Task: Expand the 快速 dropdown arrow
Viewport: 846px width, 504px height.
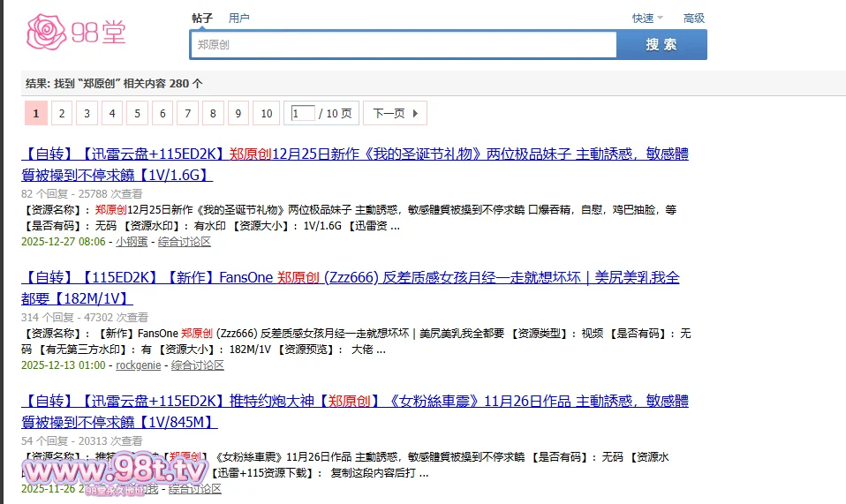Action: point(660,19)
